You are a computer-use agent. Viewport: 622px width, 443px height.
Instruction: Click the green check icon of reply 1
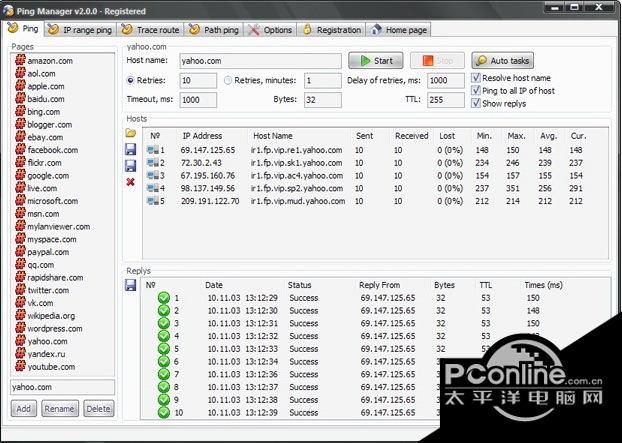[x=163, y=298]
